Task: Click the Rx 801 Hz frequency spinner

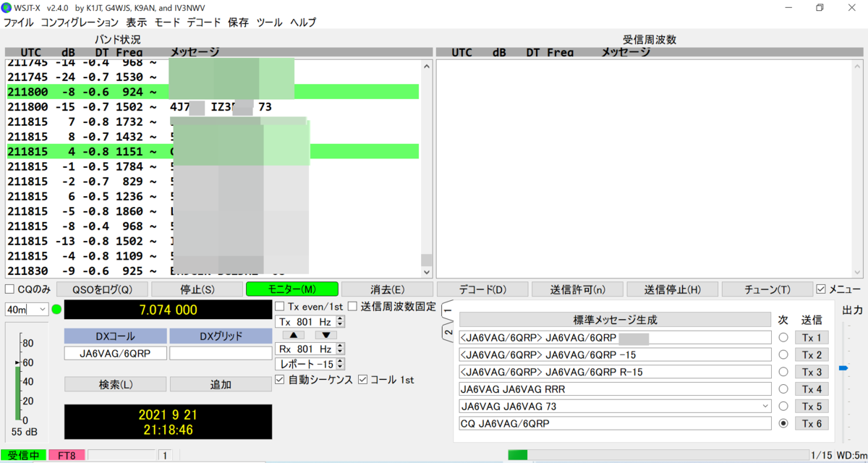Action: 310,349
